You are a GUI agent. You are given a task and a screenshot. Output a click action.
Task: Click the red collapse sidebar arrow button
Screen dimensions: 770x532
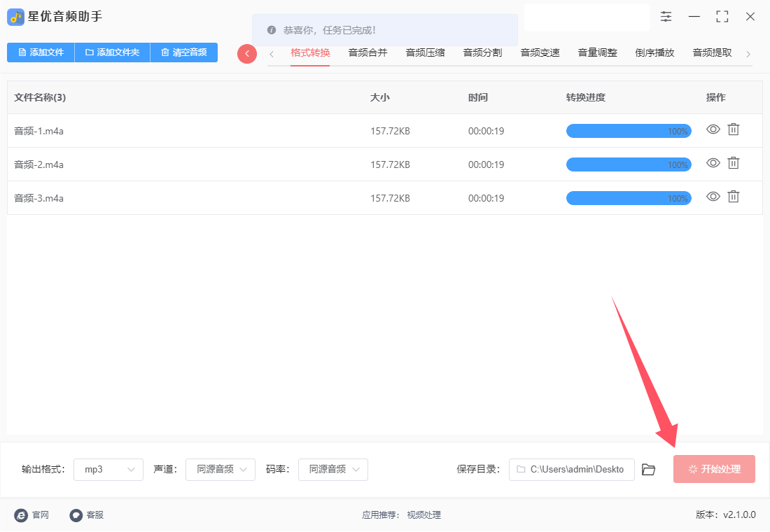click(x=247, y=53)
